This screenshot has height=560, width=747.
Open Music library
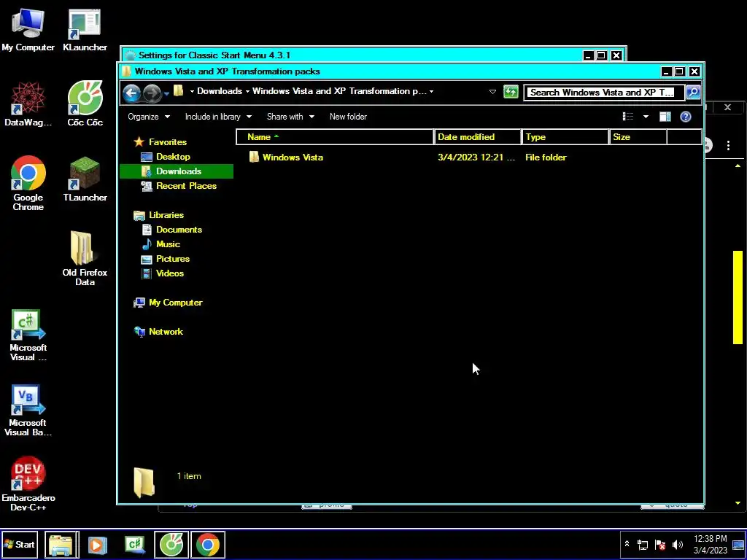pyautogui.click(x=161, y=244)
